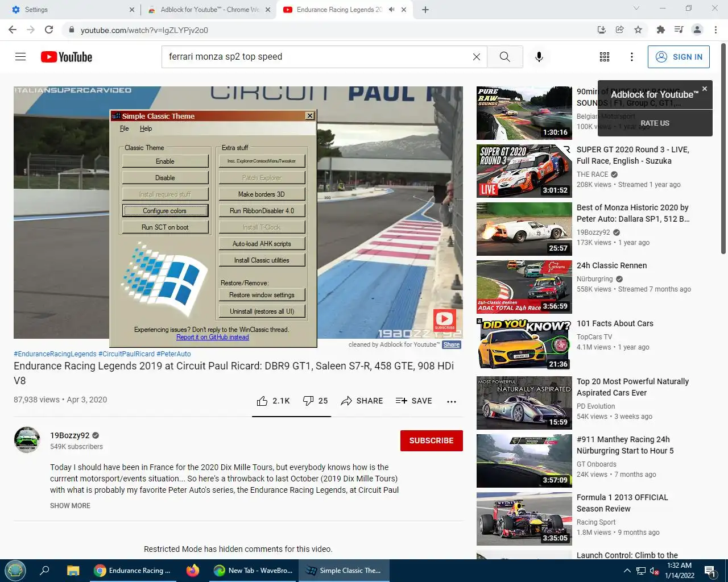The width and height of the screenshot is (728, 582).
Task: Save the video to a playlist
Action: [414, 401]
